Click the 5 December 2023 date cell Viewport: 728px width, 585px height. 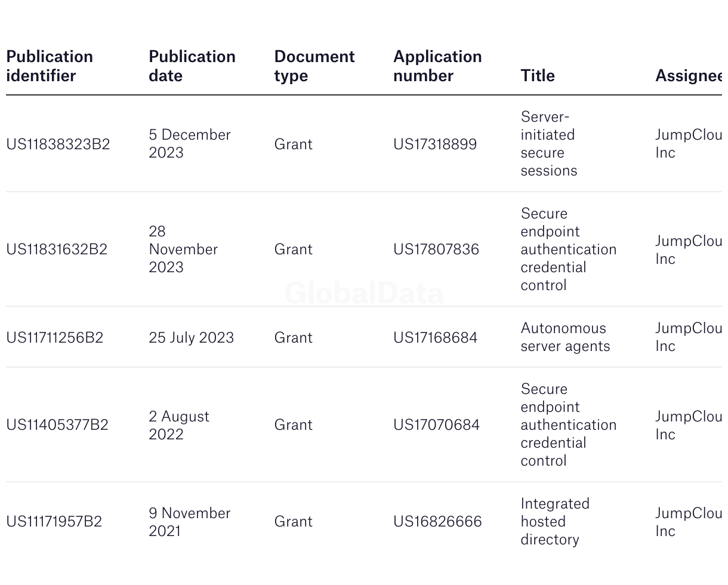pos(190,144)
